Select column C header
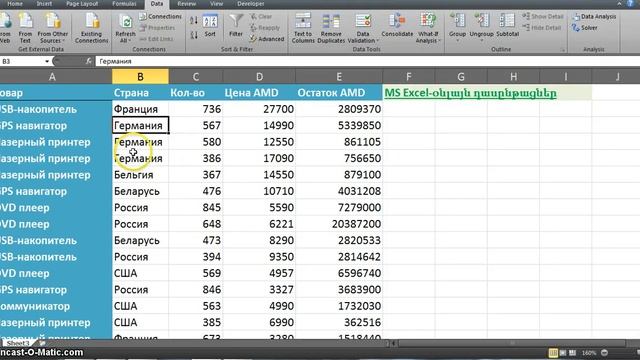Screen dimensions: 640x360 196,76
